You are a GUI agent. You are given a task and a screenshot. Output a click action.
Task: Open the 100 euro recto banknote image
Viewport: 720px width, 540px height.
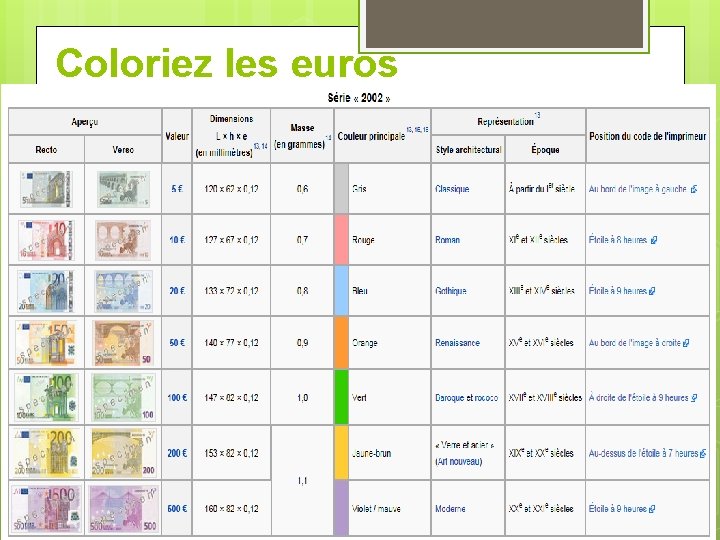46,397
